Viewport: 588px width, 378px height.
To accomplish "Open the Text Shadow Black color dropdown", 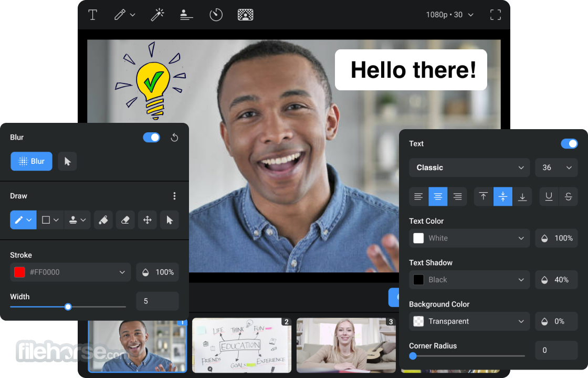I will (x=469, y=280).
